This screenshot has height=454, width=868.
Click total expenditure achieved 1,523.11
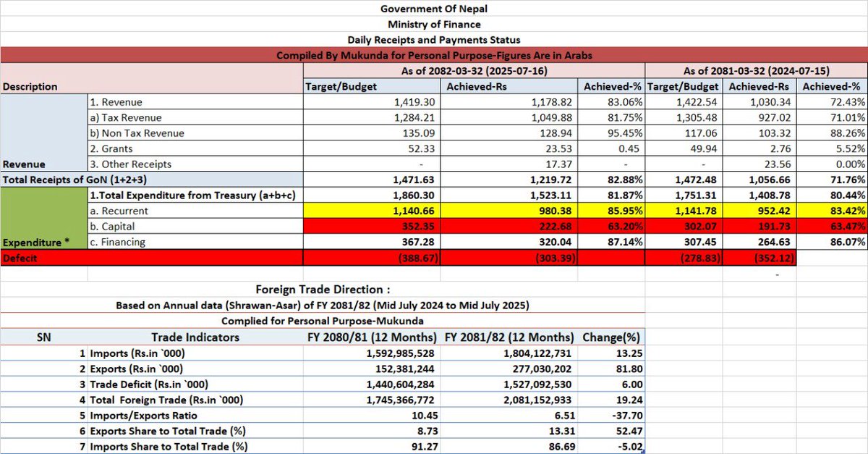(550, 196)
